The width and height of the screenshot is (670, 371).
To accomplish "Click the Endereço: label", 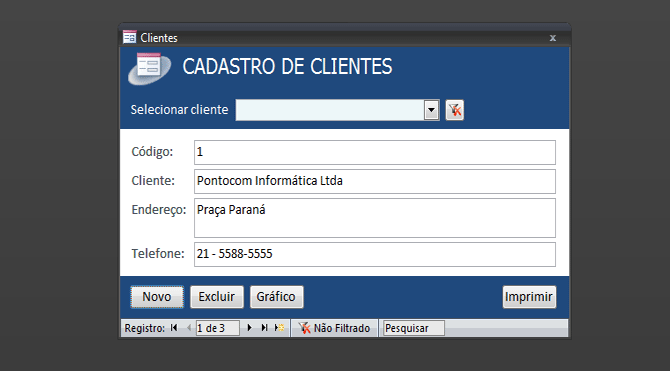I will [x=159, y=210].
